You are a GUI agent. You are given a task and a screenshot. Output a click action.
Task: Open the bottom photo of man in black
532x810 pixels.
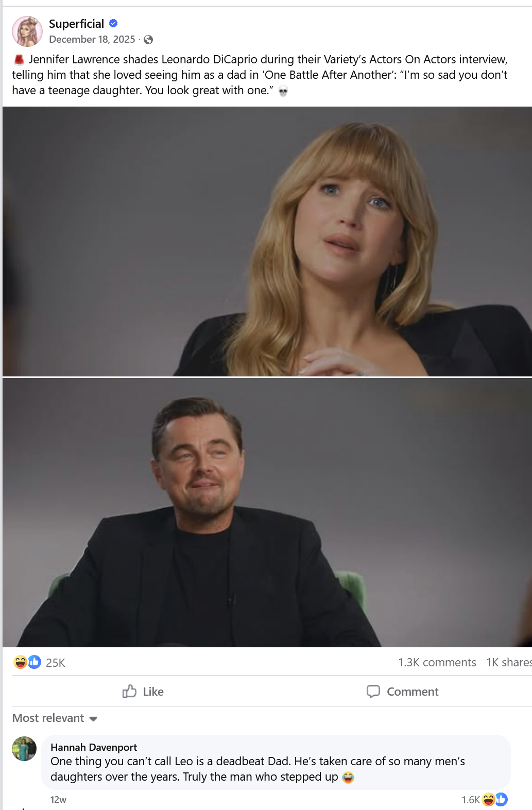[x=267, y=512]
